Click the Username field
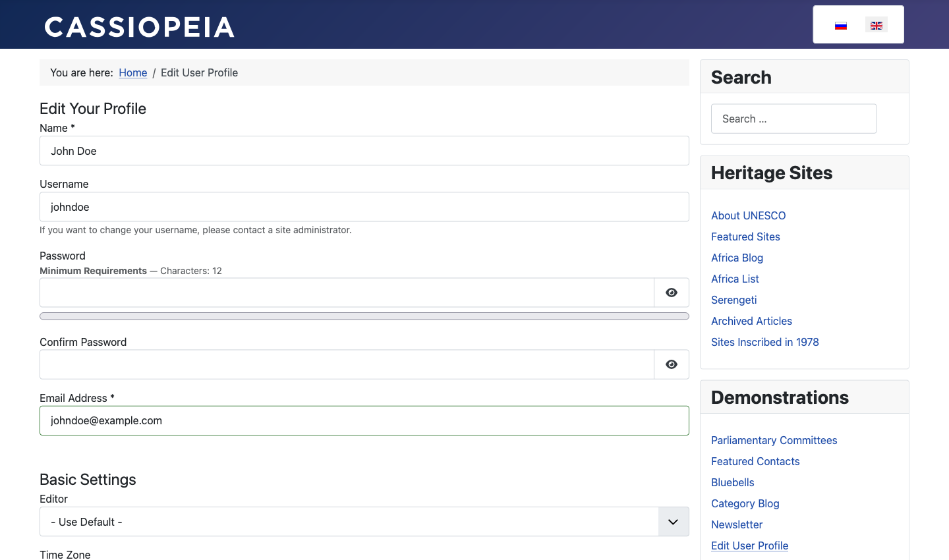949x560 pixels. pos(364,207)
